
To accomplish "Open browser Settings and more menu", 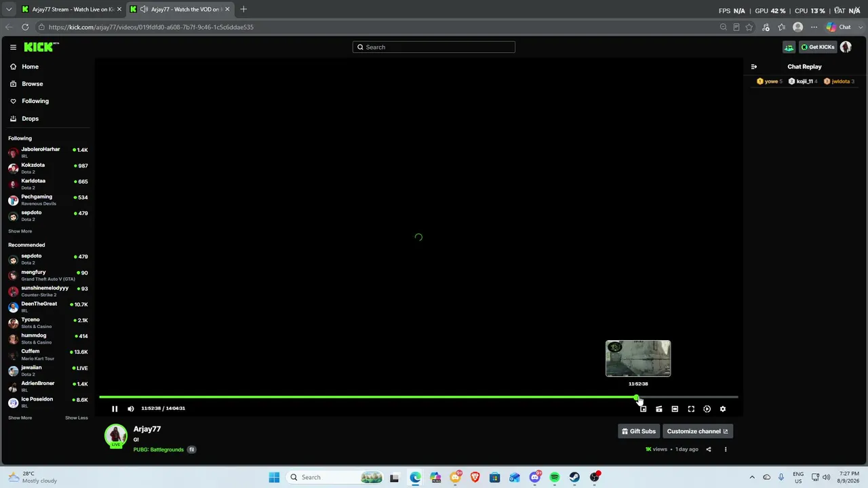I will [814, 27].
